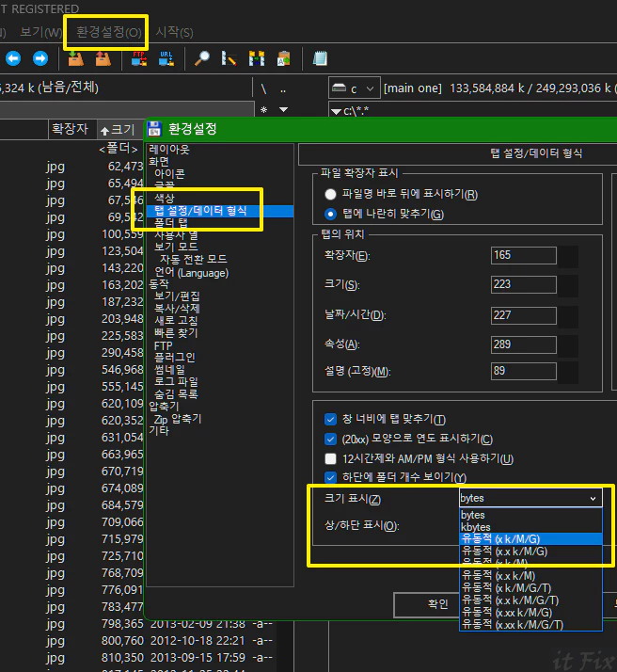The image size is (617, 672).
Task: Select 플러그인 in the settings tree
Action: (x=175, y=357)
